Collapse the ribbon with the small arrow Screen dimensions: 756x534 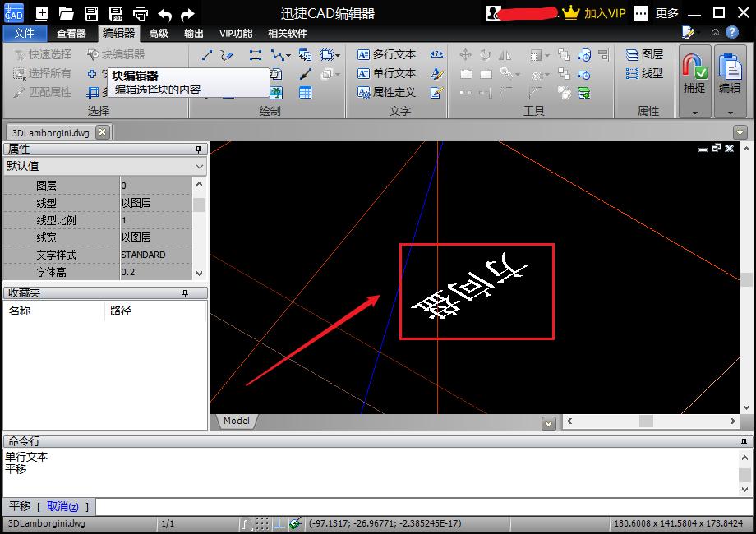coord(715,32)
